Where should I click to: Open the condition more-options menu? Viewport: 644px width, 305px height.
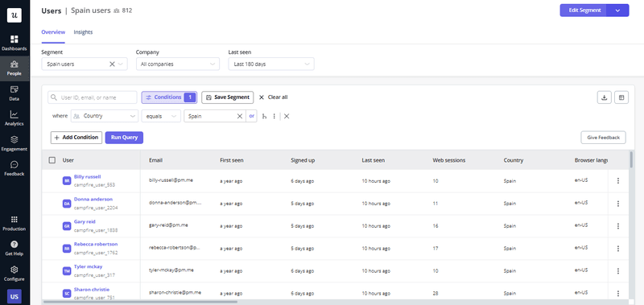tap(274, 116)
